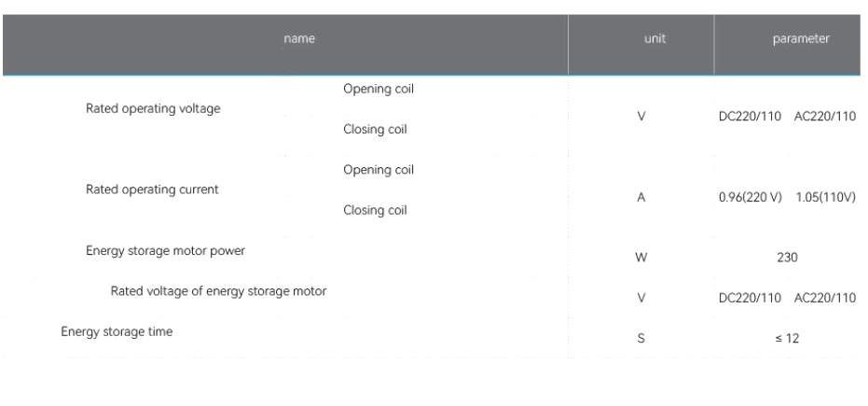
Task: Click the 'name' column header
Action: pyautogui.click(x=299, y=39)
